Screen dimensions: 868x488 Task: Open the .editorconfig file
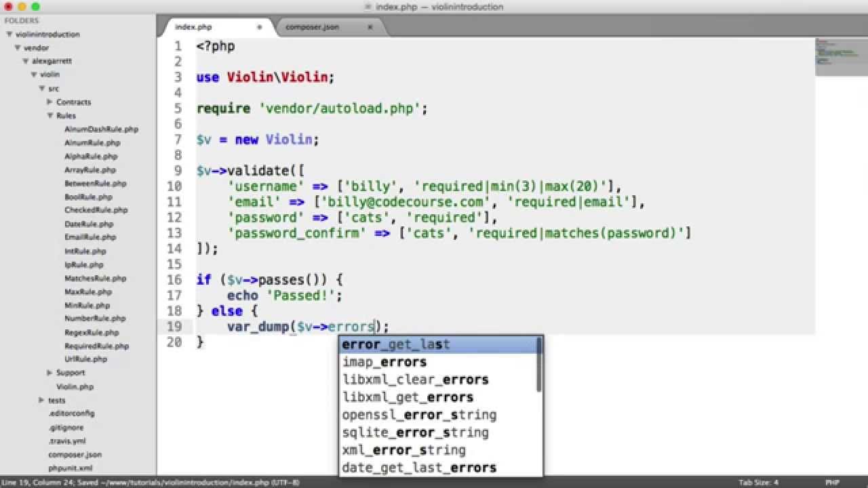[x=71, y=413]
